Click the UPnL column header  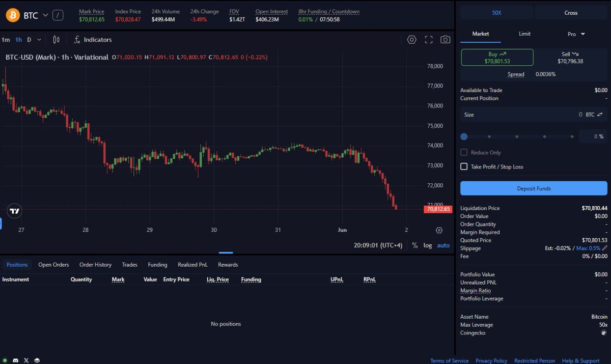tap(337, 279)
